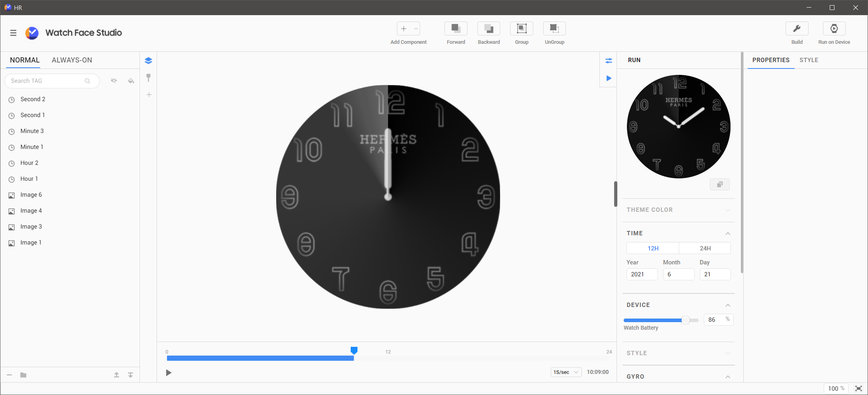This screenshot has height=395, width=868.
Task: Select 24H time format
Action: point(705,248)
